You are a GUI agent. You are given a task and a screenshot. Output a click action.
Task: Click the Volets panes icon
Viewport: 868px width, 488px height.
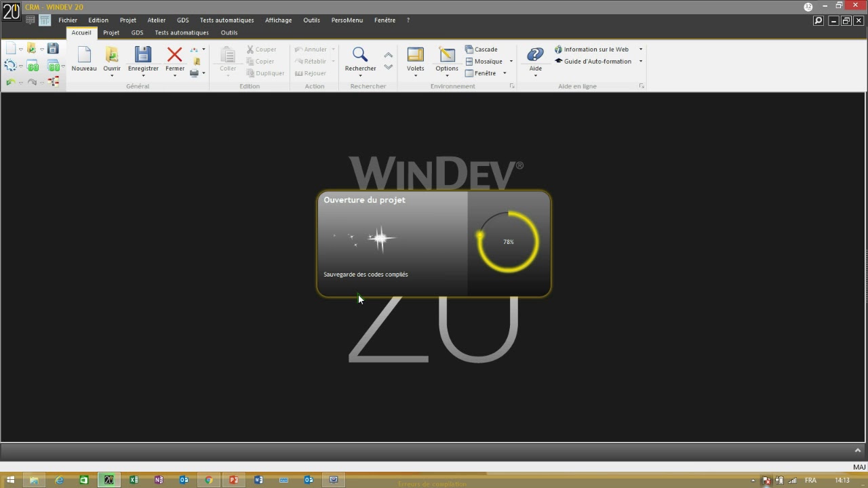click(x=415, y=55)
